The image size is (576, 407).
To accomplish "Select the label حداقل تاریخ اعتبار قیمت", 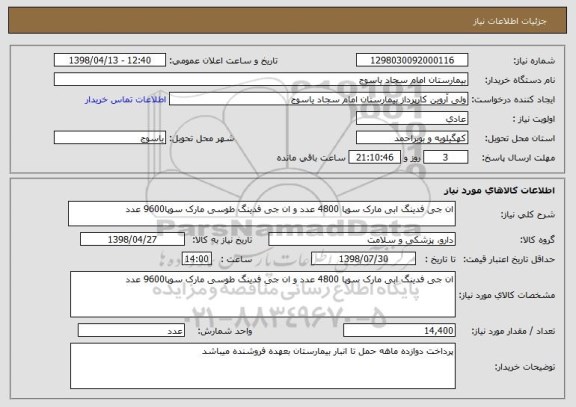I will tap(509, 259).
